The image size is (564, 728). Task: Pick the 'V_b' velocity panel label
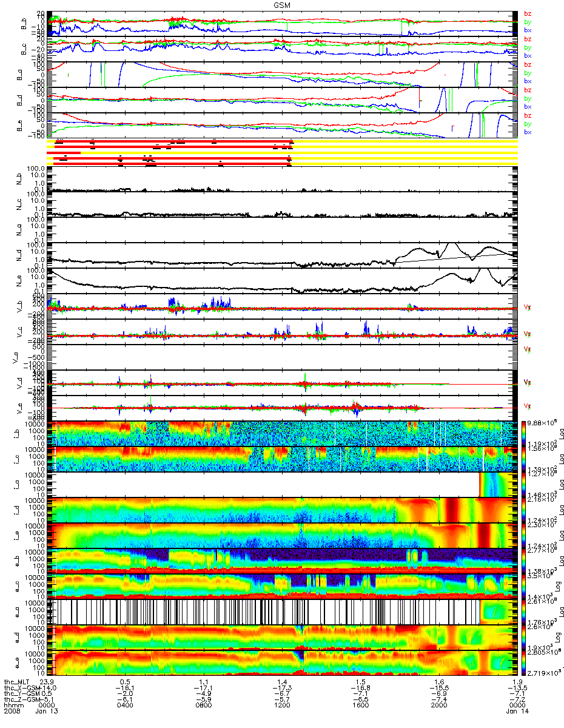[x=18, y=307]
